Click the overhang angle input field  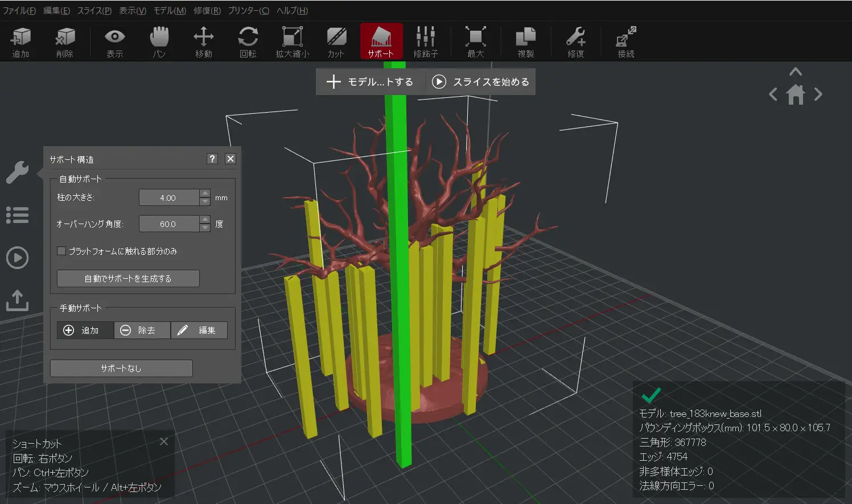pyautogui.click(x=168, y=224)
